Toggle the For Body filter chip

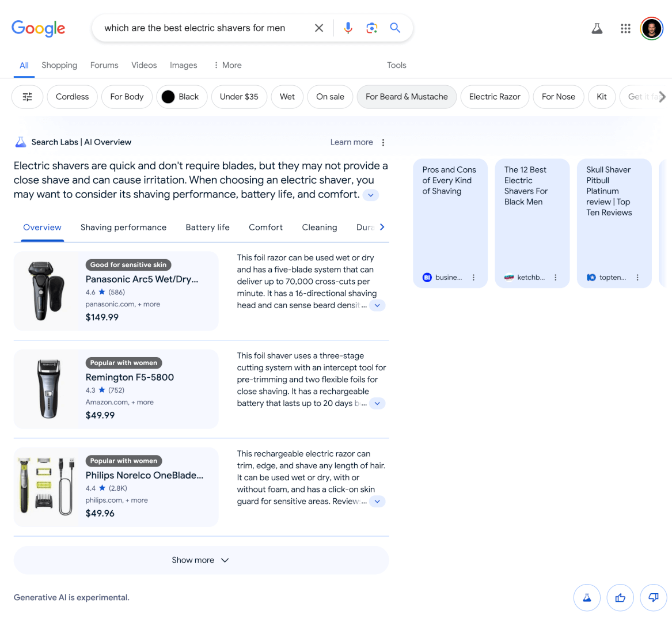pyautogui.click(x=127, y=97)
